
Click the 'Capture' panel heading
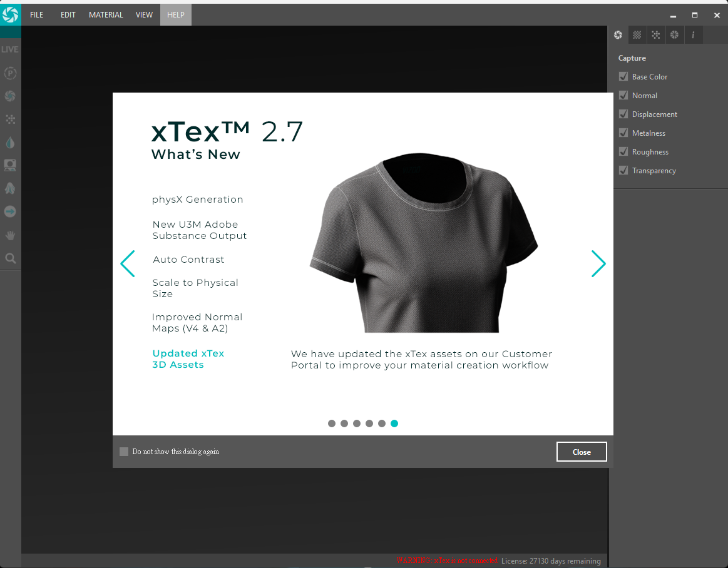(632, 58)
